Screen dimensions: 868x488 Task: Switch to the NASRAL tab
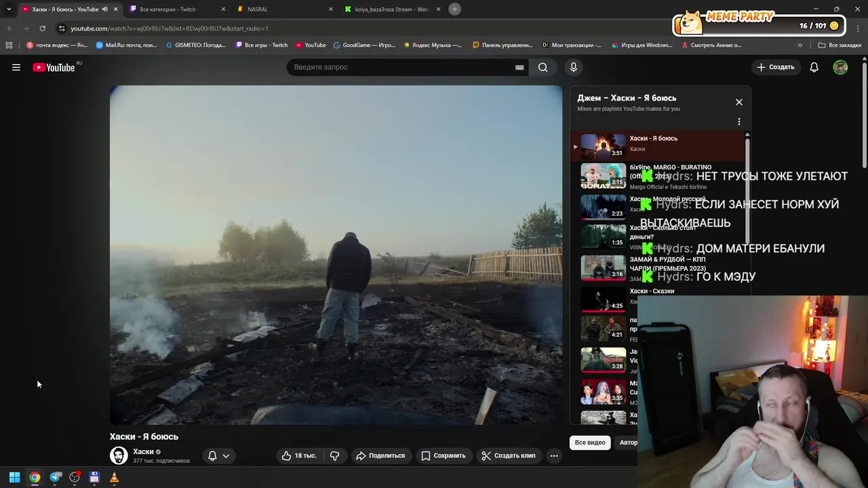pos(285,9)
